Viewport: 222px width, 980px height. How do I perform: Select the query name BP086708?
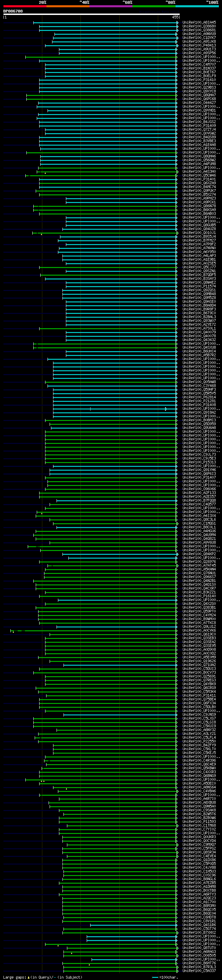13,11
